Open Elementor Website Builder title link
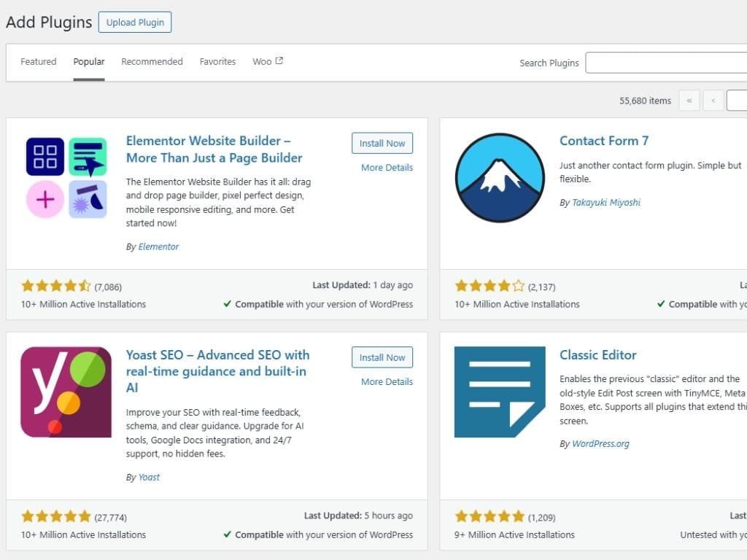The width and height of the screenshot is (747, 560). [214, 149]
